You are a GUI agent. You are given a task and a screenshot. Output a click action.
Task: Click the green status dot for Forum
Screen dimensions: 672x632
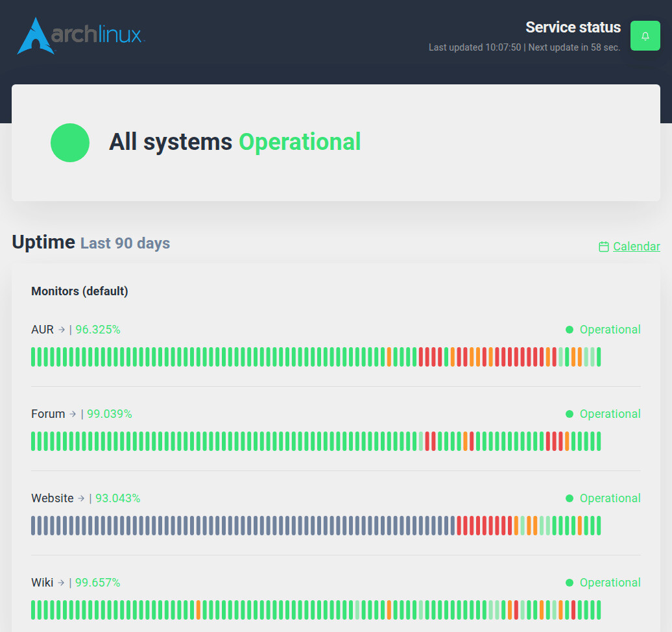coord(570,414)
